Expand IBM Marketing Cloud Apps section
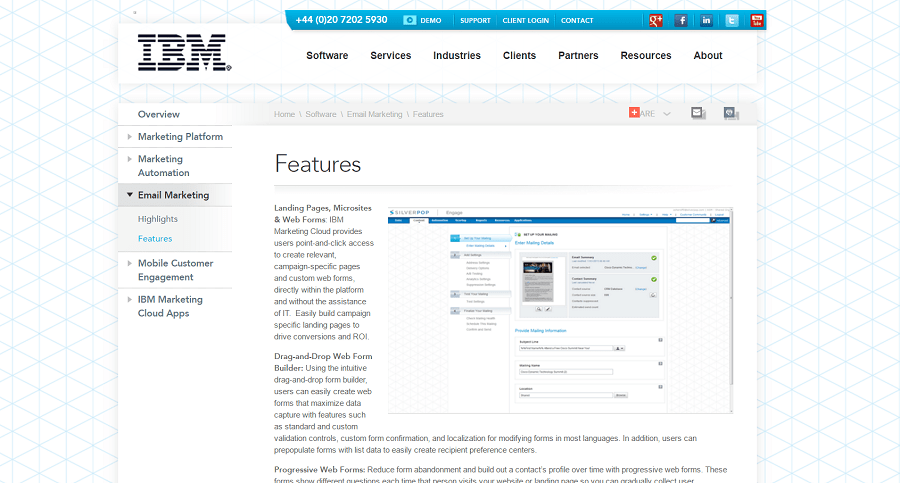900x483 pixels. [x=130, y=300]
